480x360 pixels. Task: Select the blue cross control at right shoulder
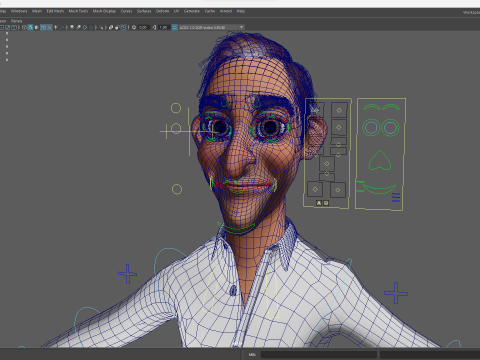[x=396, y=293]
